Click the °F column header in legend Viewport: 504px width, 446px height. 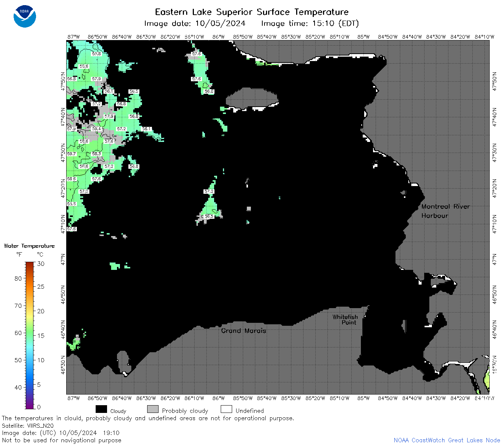point(19,254)
